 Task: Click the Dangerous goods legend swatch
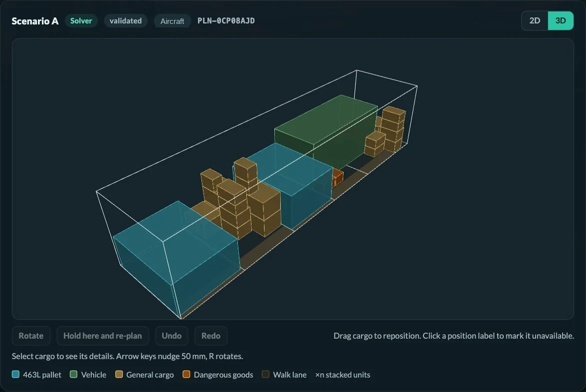[x=186, y=375]
